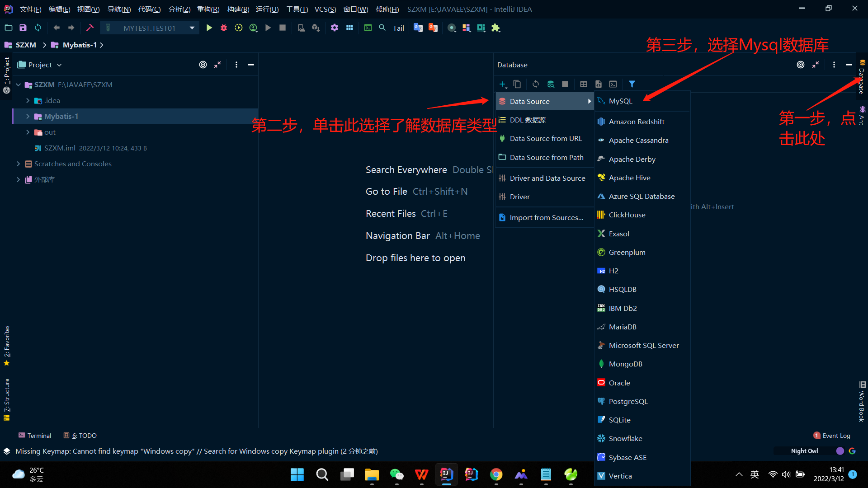Click the Forward navigation arrow
Image resolution: width=868 pixels, height=488 pixels.
[71, 28]
